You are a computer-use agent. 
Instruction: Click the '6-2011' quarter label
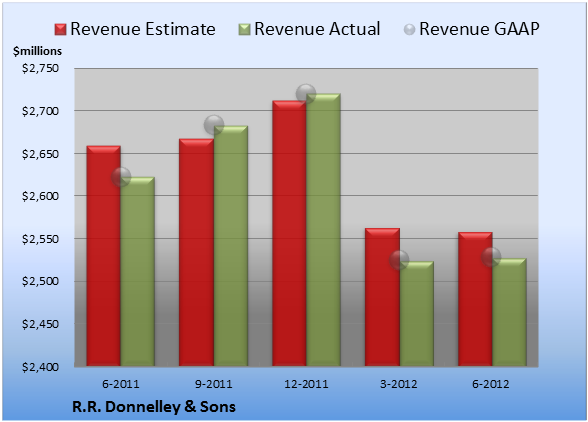tap(121, 384)
